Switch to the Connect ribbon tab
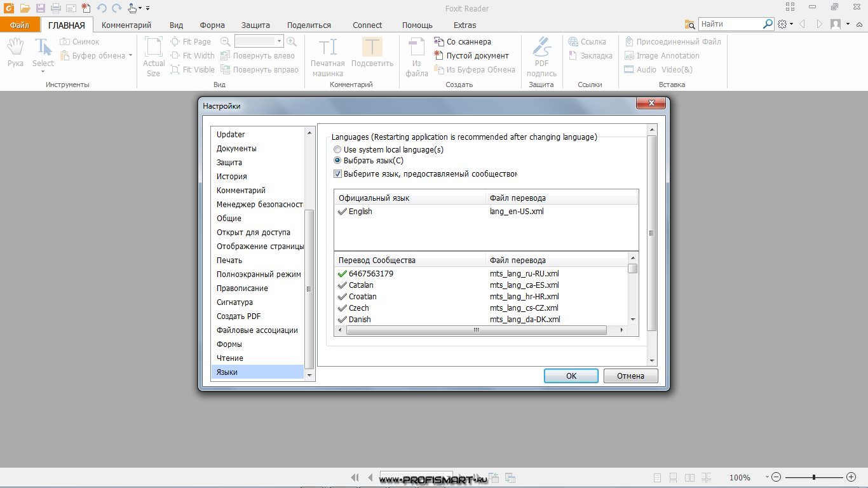Viewport: 868px width, 488px height. point(367,25)
